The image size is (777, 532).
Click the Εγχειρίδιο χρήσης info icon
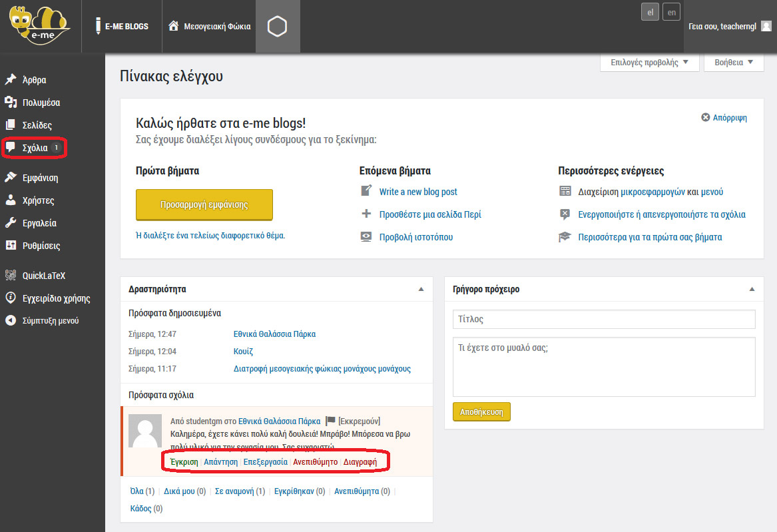[x=11, y=298]
